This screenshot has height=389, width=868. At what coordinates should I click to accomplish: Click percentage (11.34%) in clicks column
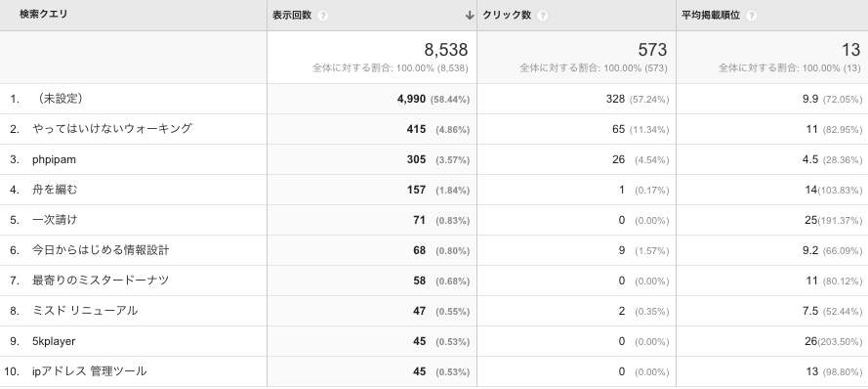click(x=648, y=130)
